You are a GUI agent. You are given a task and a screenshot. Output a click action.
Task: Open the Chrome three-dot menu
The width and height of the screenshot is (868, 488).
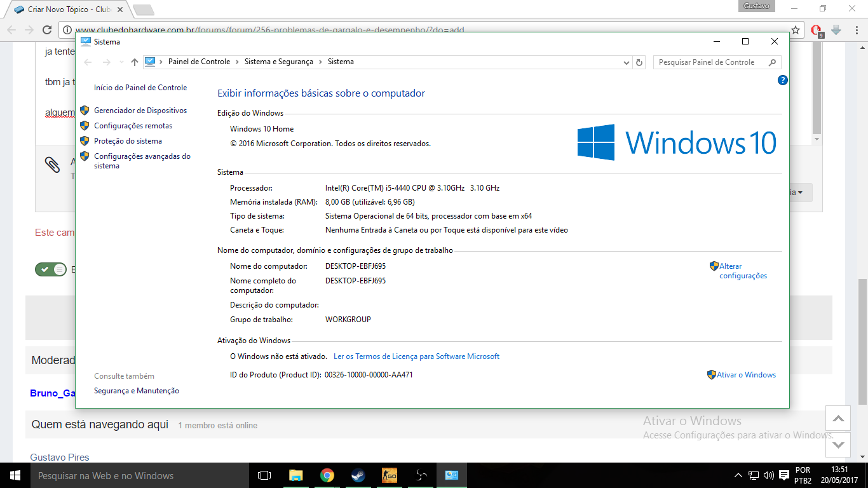[x=855, y=30]
